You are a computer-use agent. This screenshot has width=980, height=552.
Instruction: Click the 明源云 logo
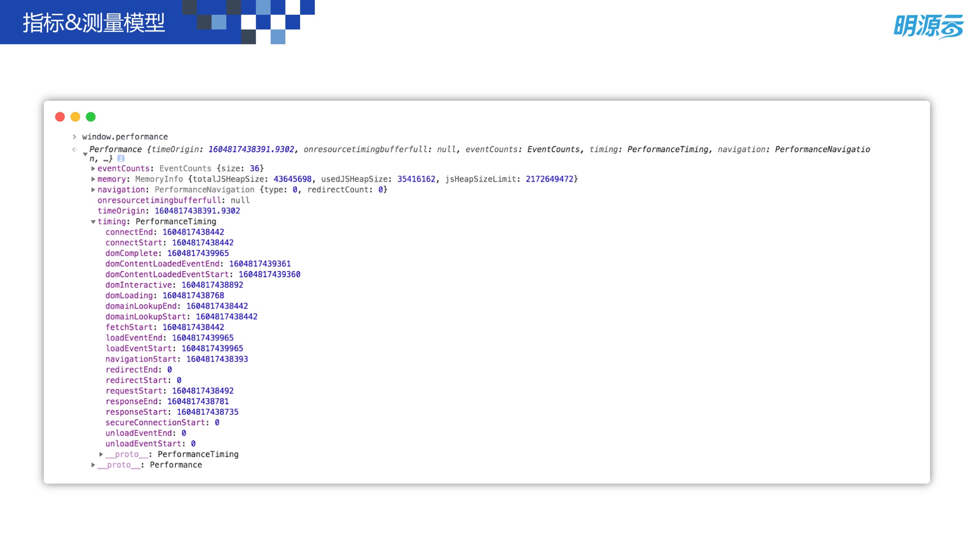tap(929, 27)
